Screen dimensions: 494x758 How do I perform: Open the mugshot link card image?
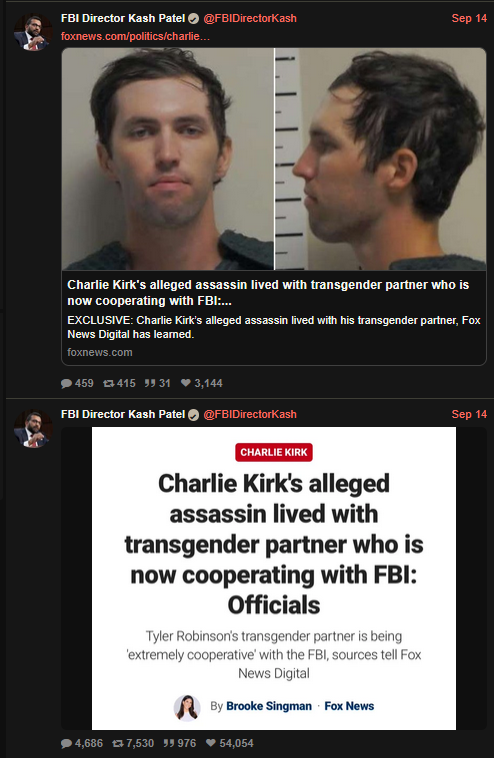pyautogui.click(x=274, y=159)
